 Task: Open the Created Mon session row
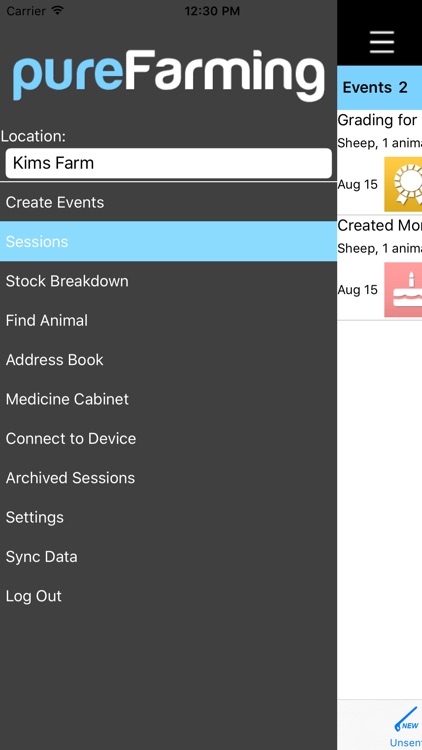pyautogui.click(x=379, y=268)
